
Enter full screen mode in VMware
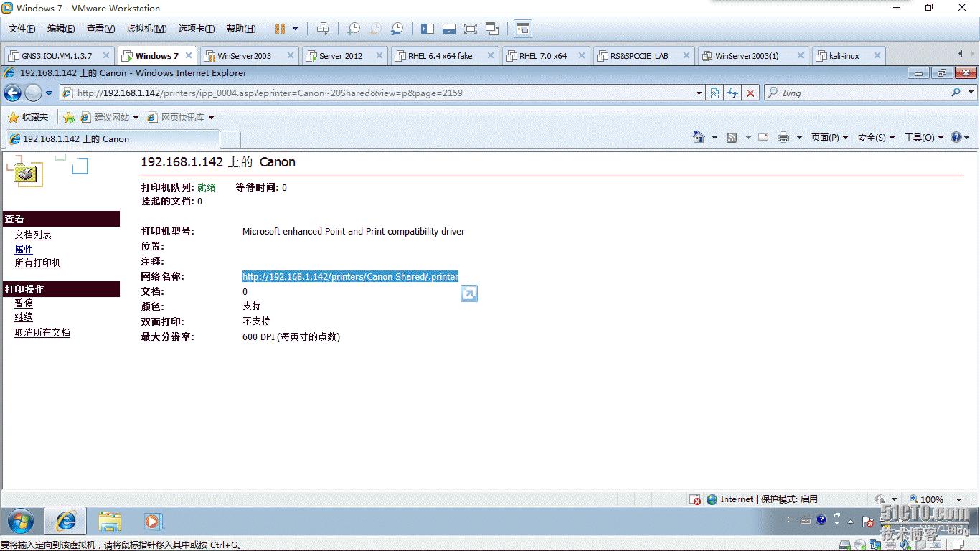coord(470,29)
